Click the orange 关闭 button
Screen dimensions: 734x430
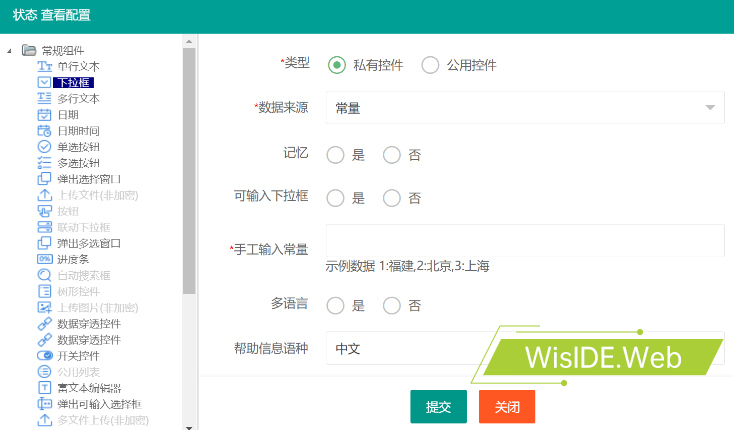click(x=507, y=407)
